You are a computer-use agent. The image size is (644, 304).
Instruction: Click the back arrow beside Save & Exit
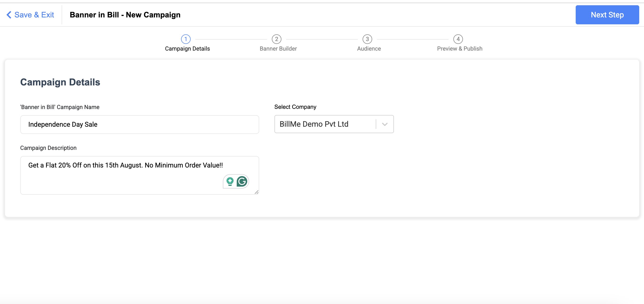pos(8,15)
